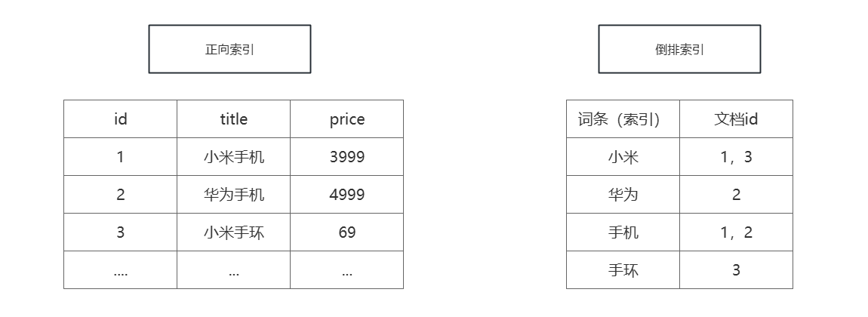Select the id header cell

pos(120,119)
